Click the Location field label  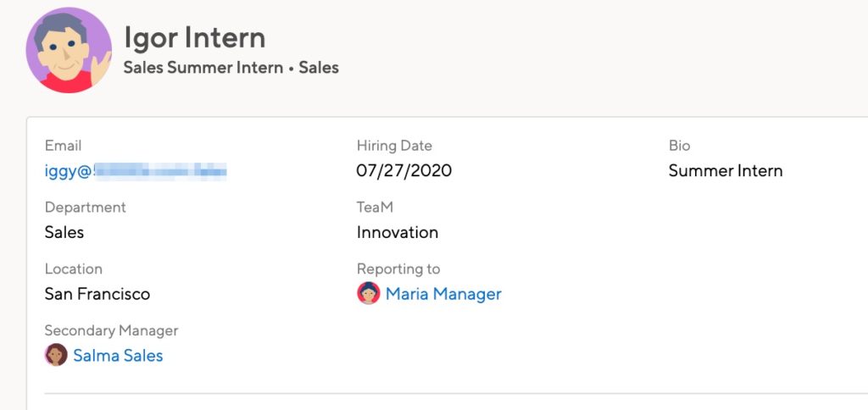pos(74,269)
